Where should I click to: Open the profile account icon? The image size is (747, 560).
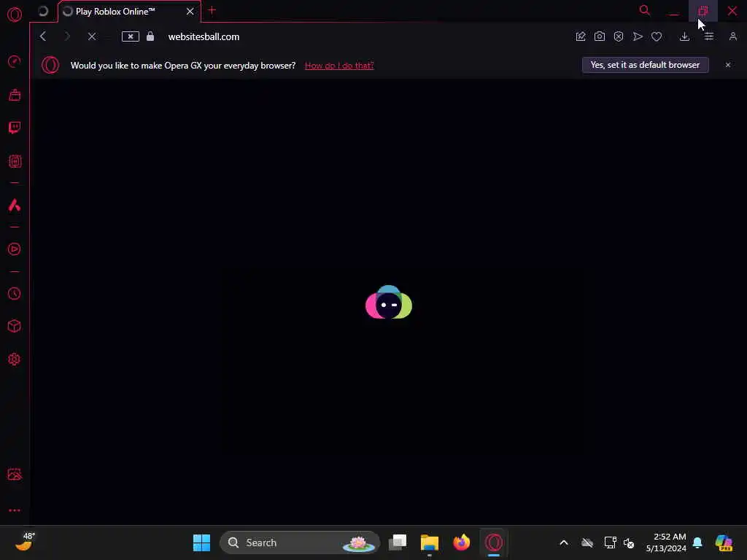tap(732, 36)
